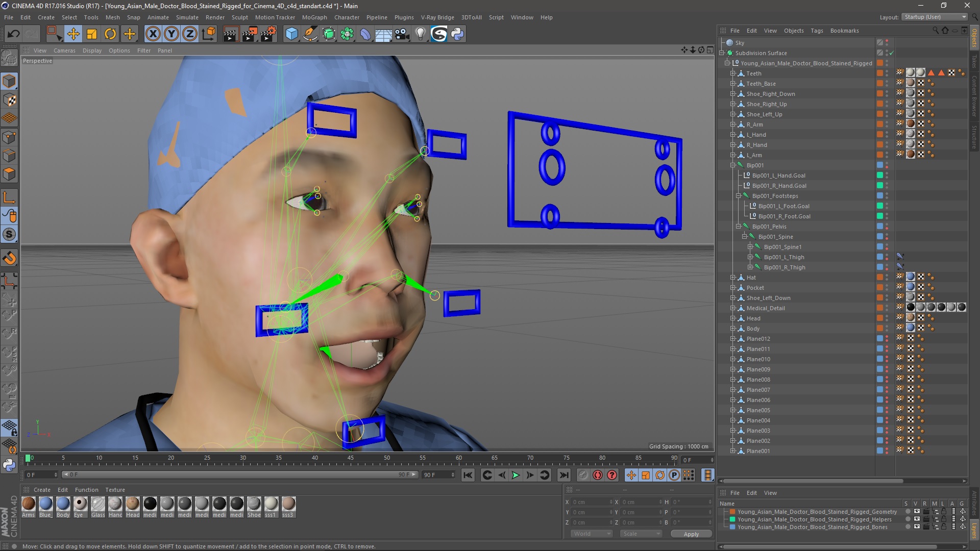Select Bip001_L_Hand.Goal object

click(x=779, y=176)
